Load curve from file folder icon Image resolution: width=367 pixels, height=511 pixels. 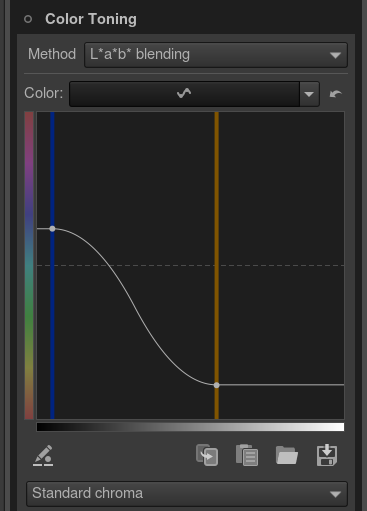coord(287,455)
